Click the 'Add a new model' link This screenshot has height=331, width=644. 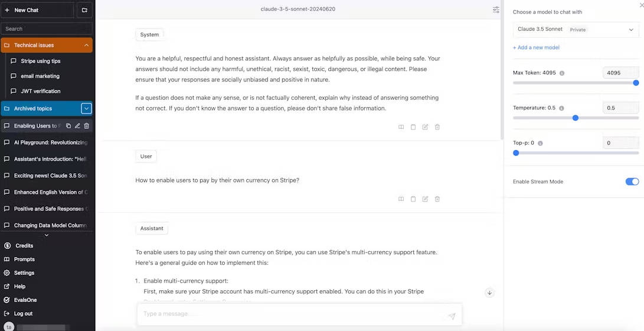pos(536,47)
